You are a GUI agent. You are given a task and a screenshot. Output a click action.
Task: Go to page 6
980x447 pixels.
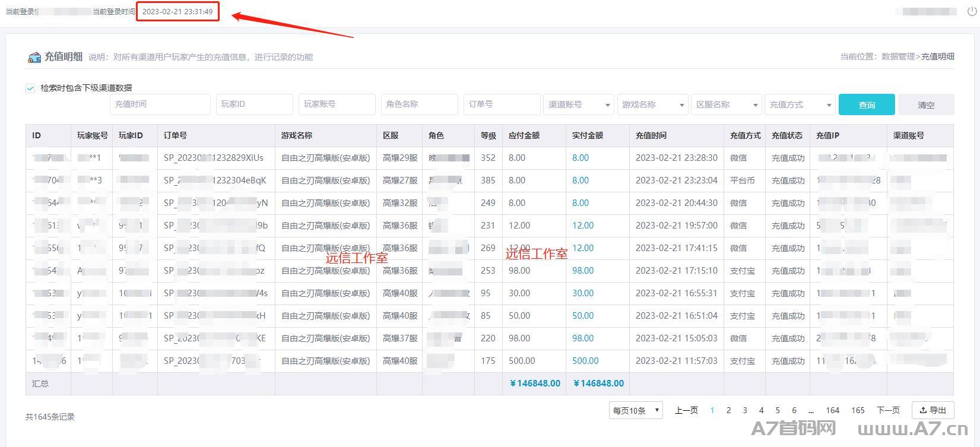click(x=794, y=410)
